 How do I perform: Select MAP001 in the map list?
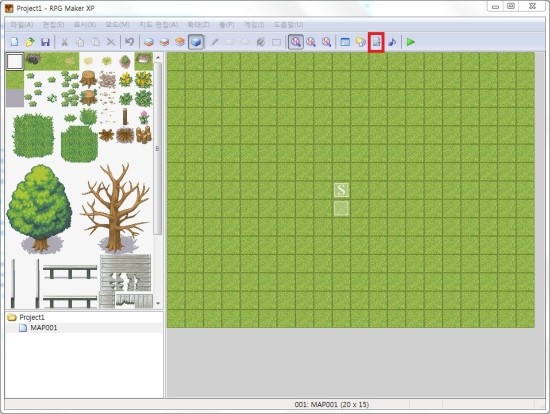click(x=39, y=328)
